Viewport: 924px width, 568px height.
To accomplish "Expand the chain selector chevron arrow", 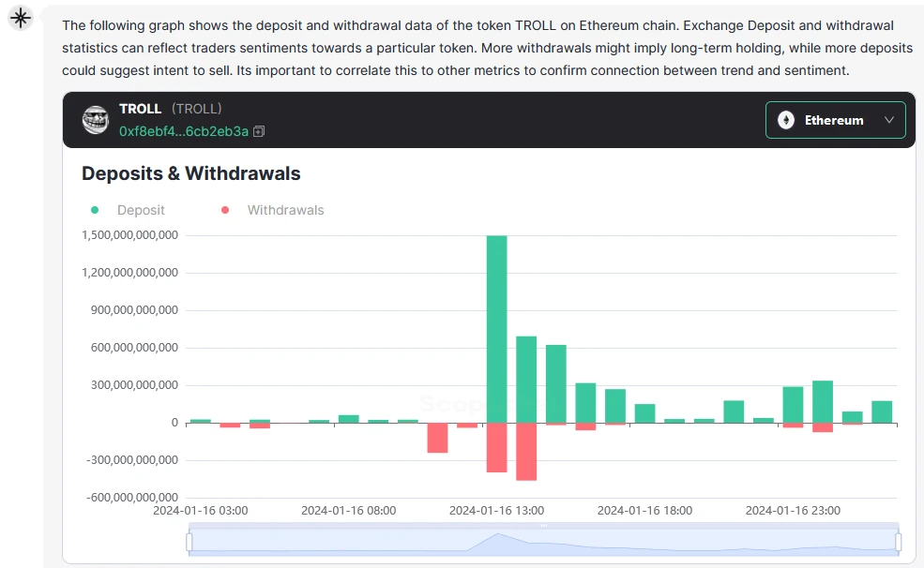I will point(888,120).
